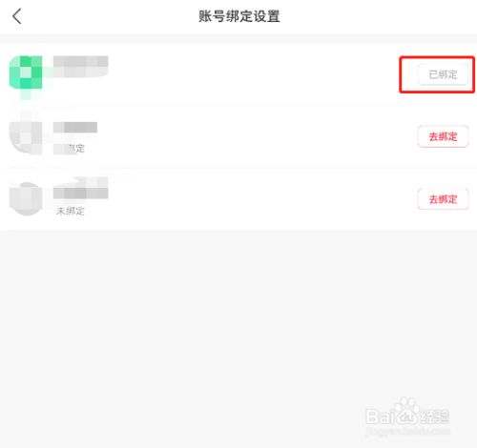Tap empty middle area of second account row
This screenshot has height=448, width=477.
tap(251, 136)
